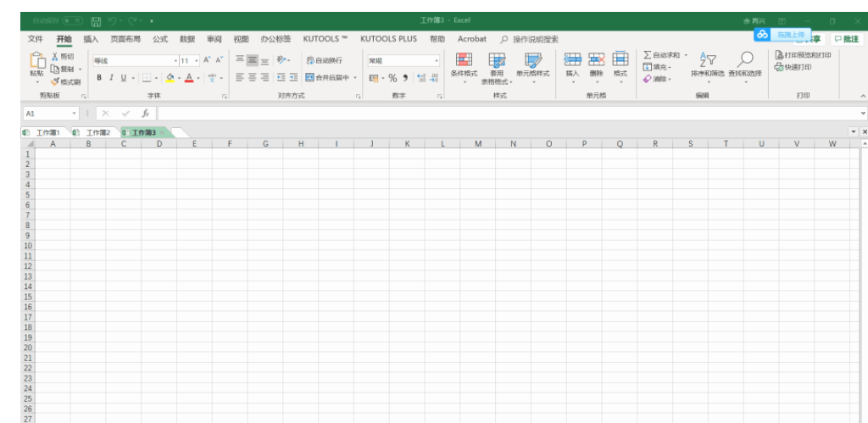Open the Merge and Center dropdown arrow
This screenshot has height=423, width=868.
pos(355,78)
